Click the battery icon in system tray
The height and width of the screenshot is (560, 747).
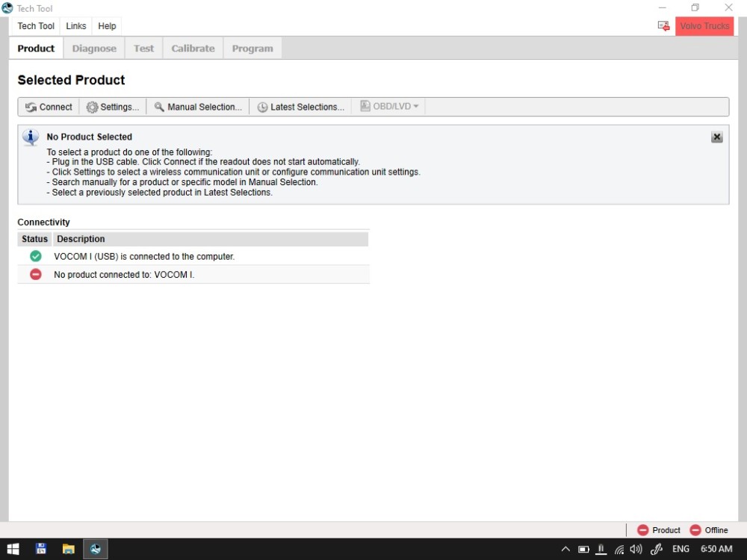[x=583, y=549]
